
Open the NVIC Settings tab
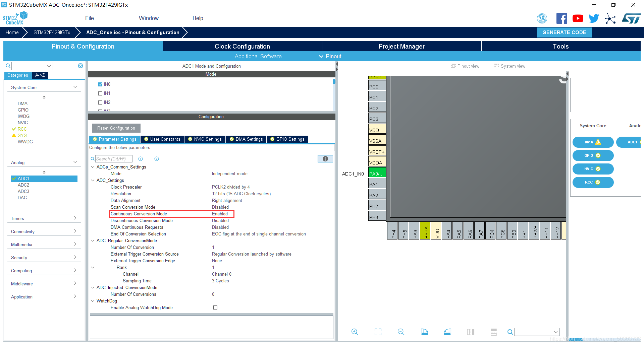pos(205,139)
